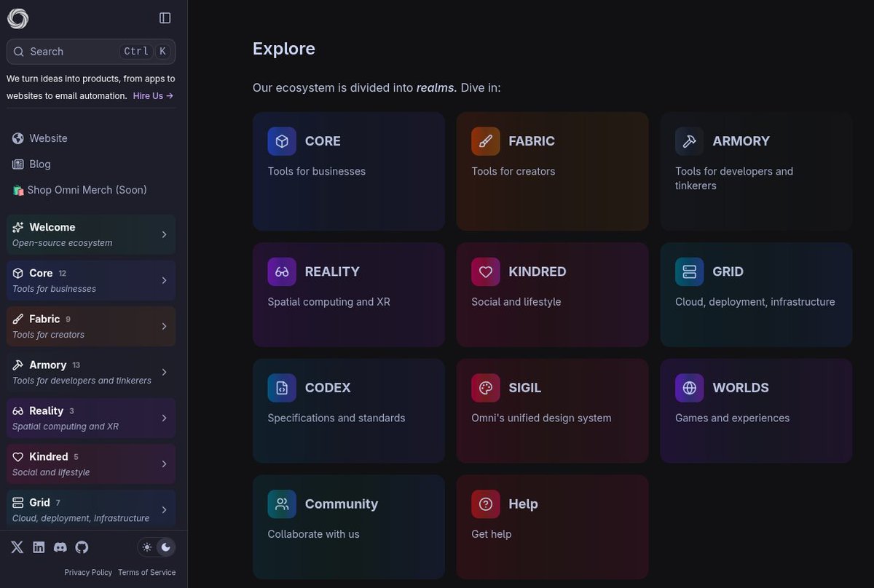Open the Terms of Service link
This screenshot has height=588, width=874.
point(146,573)
